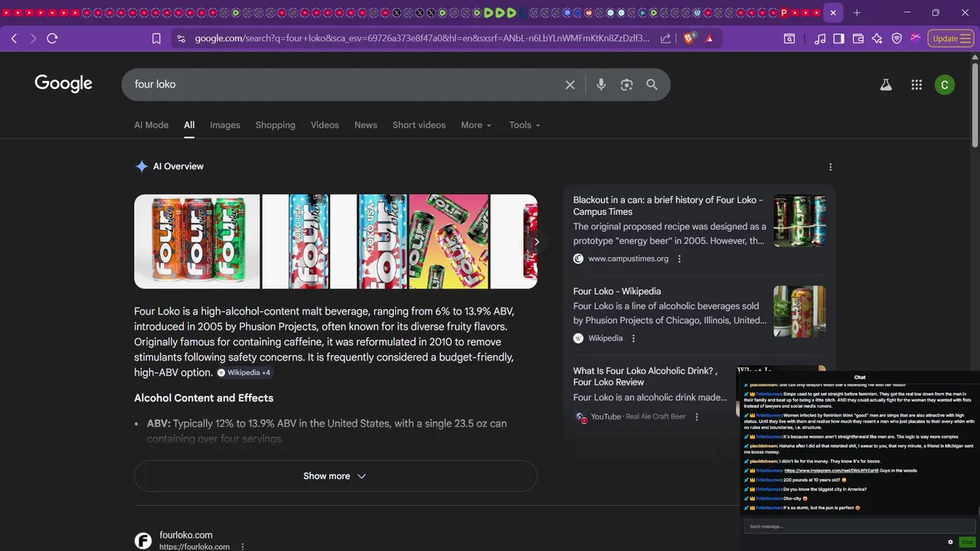Open tab search icon in the browser toolbar
This screenshot has width=980, height=551.
click(x=789, y=38)
